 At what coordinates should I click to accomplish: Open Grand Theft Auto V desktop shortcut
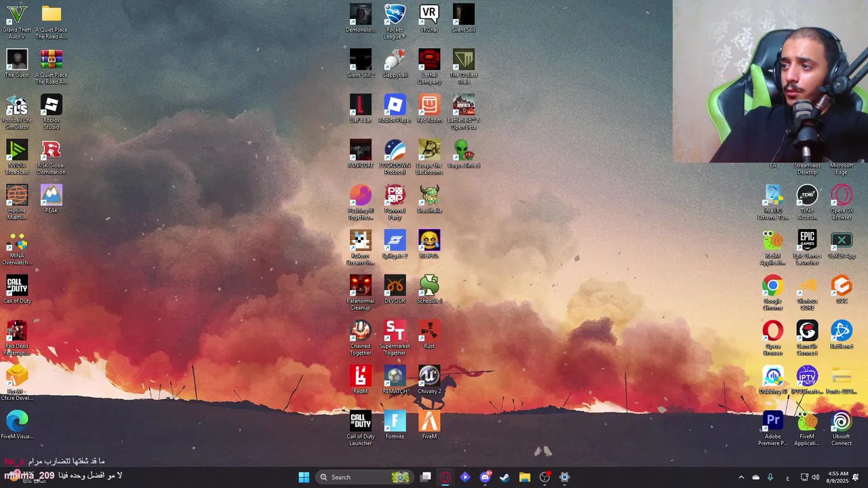pyautogui.click(x=17, y=20)
